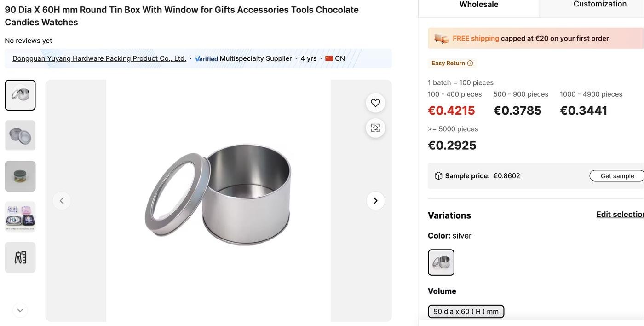Select the 90 dia x 60 volume option
The image size is (644, 326).
point(466,312)
